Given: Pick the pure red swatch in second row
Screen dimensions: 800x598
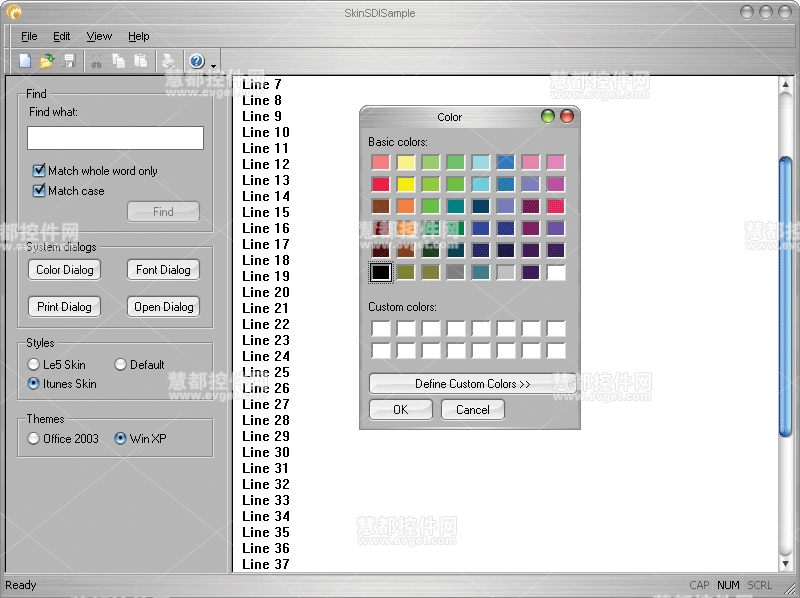Looking at the screenshot, I should point(381,184).
